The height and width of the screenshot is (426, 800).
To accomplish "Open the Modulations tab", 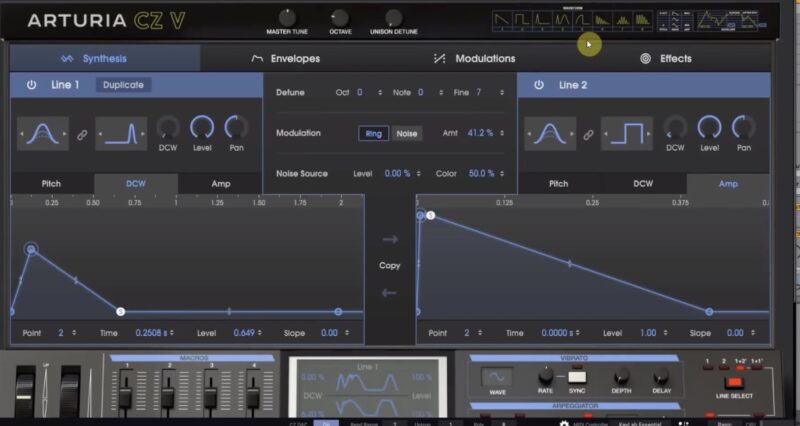I will click(x=474, y=59).
